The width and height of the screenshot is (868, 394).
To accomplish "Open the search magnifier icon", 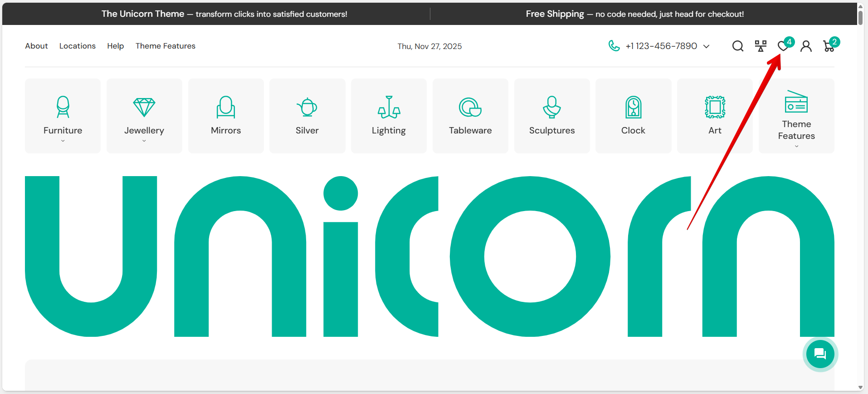I will pos(737,46).
